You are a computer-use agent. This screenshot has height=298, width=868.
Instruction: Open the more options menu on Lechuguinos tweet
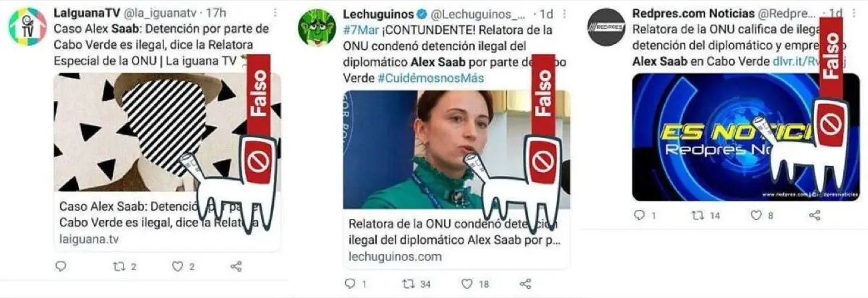coord(564,13)
